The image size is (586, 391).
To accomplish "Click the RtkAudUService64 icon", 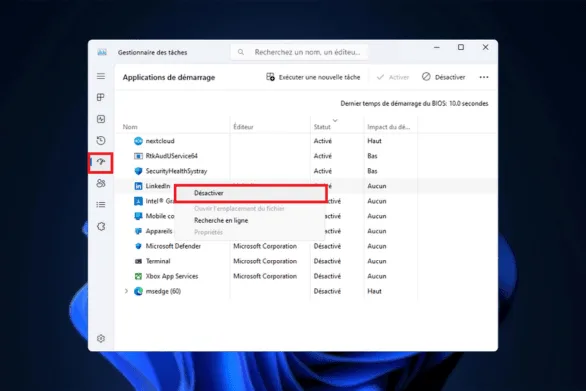I will point(138,156).
